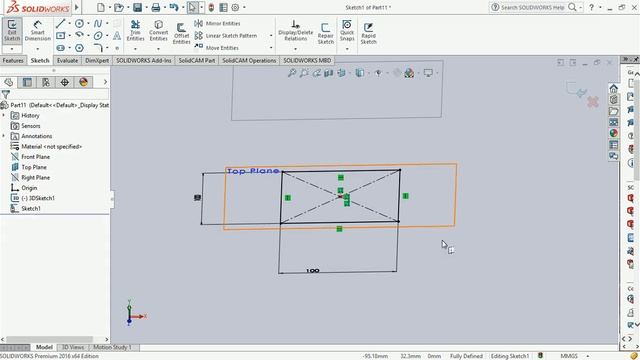Screen dimensions: 640x360
Task: Click the Rebuild traffic light icon
Action: (211, 7)
